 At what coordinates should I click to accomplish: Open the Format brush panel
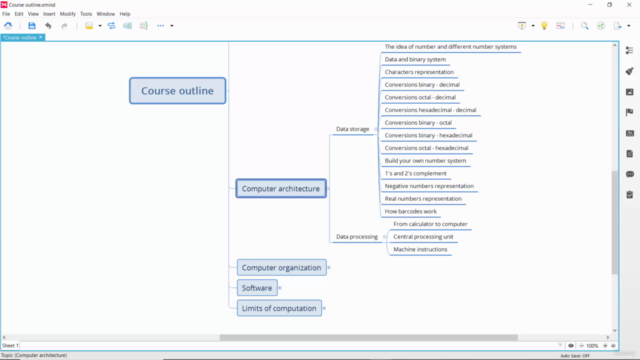[x=629, y=71]
